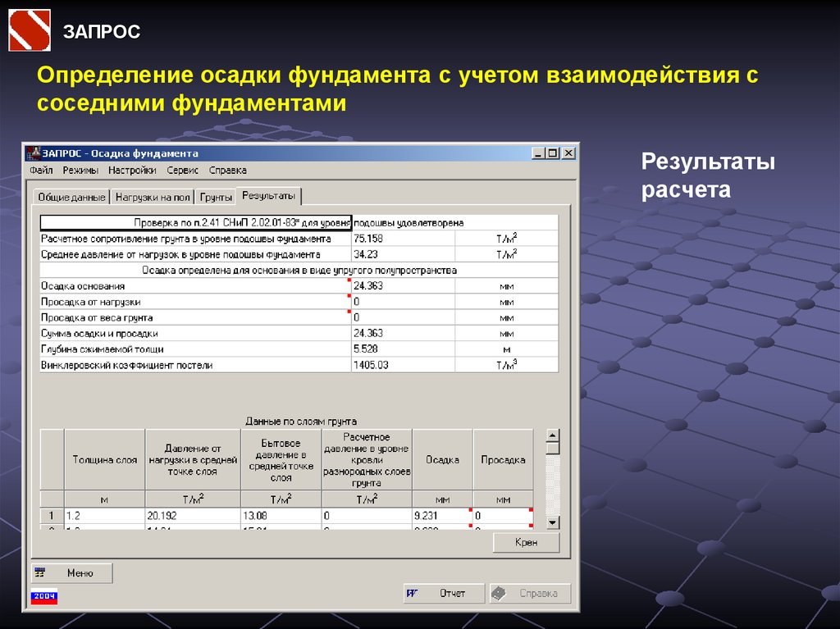This screenshot has width=840, height=629.
Task: Click row 1 natural pressure cell 13.08
Action: point(281,515)
